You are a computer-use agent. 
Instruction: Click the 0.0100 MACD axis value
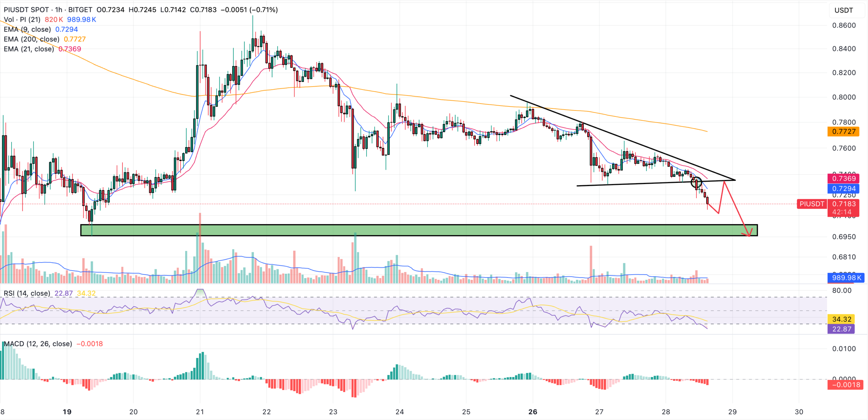coord(844,349)
